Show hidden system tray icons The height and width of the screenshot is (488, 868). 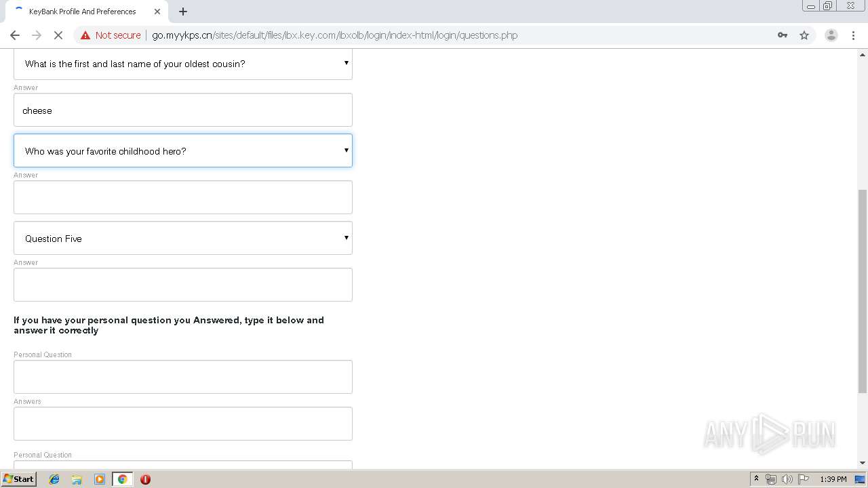tap(756, 479)
